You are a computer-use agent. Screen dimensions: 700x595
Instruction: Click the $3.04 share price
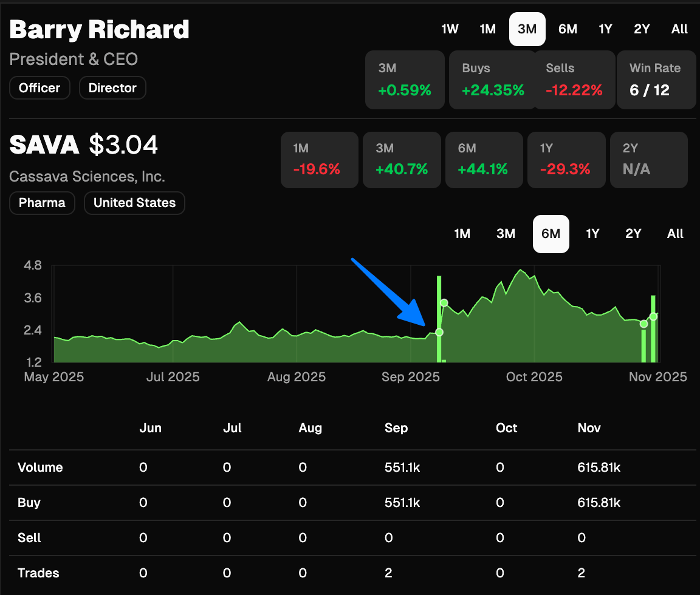(123, 145)
